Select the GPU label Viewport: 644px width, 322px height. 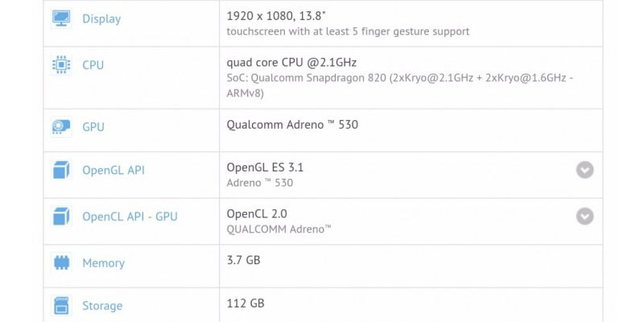click(x=93, y=127)
